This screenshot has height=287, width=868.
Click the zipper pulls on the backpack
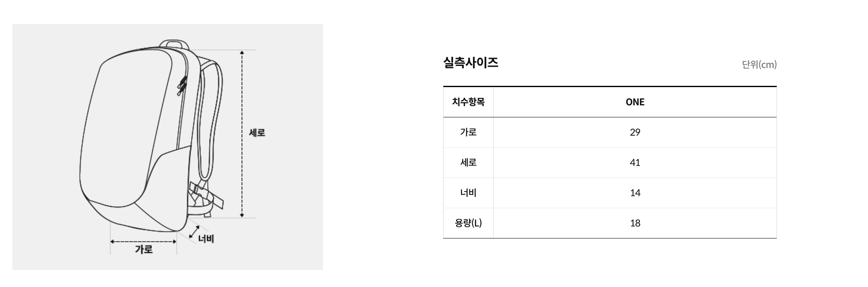(x=182, y=85)
